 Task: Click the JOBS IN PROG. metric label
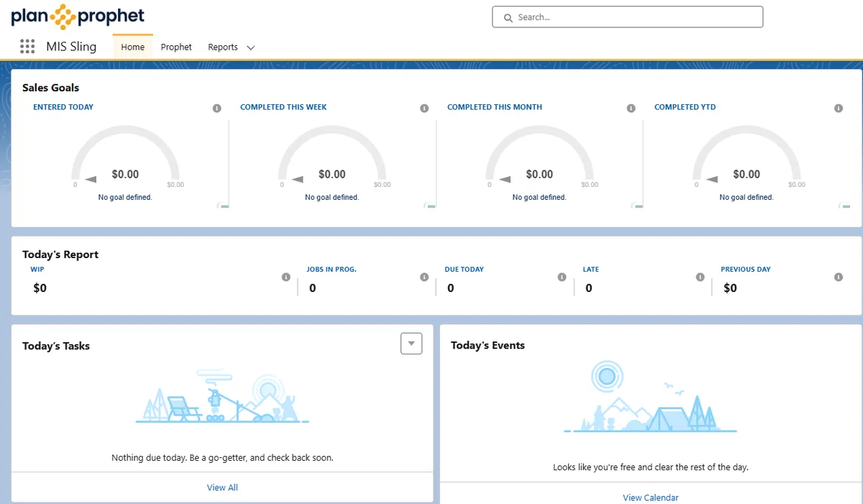pyautogui.click(x=332, y=270)
